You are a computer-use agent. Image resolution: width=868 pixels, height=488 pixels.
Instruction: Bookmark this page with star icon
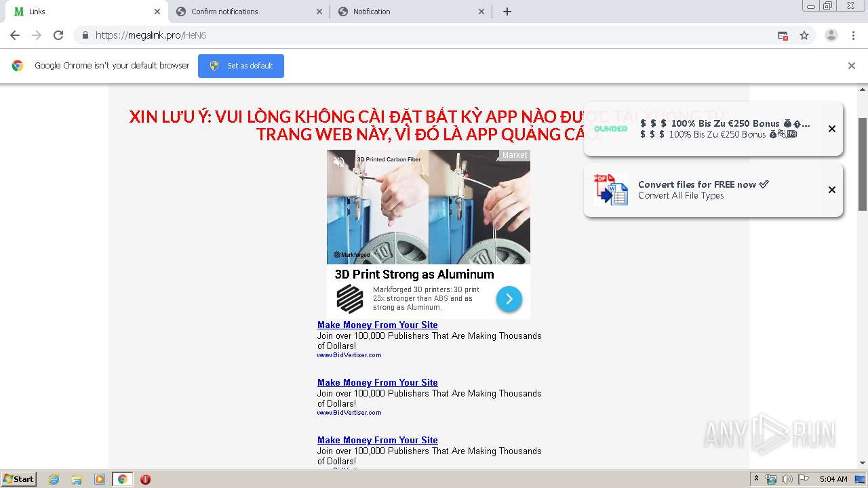(x=804, y=35)
